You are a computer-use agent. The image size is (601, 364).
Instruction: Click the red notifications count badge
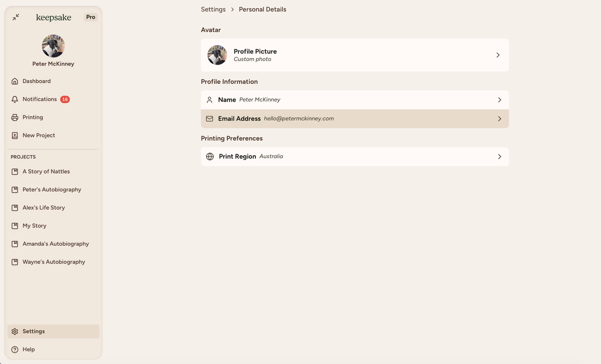65,100
